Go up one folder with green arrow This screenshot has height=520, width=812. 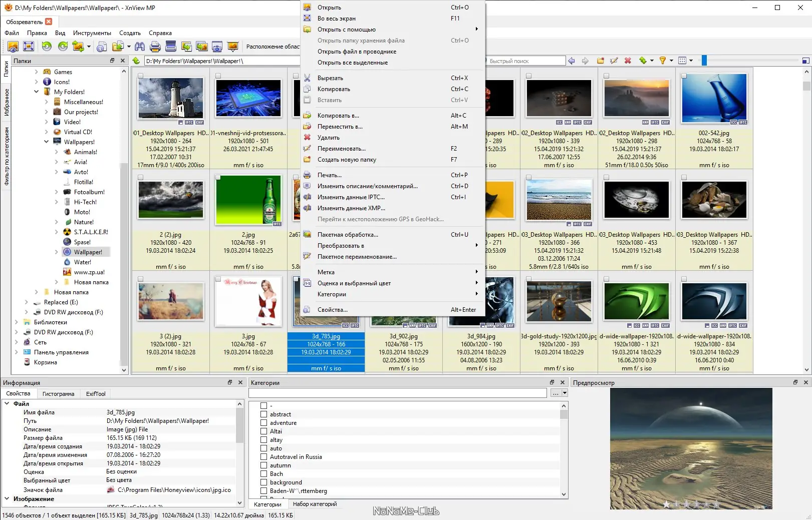136,61
